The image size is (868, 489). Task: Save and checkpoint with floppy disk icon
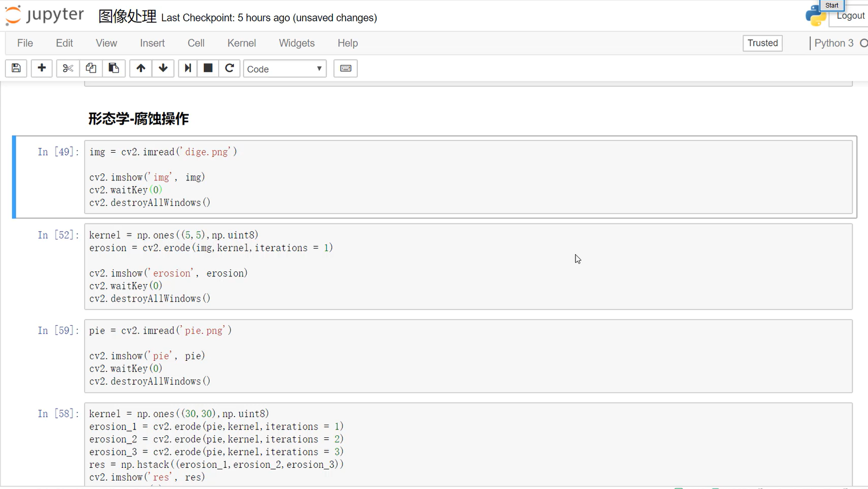[x=16, y=68]
